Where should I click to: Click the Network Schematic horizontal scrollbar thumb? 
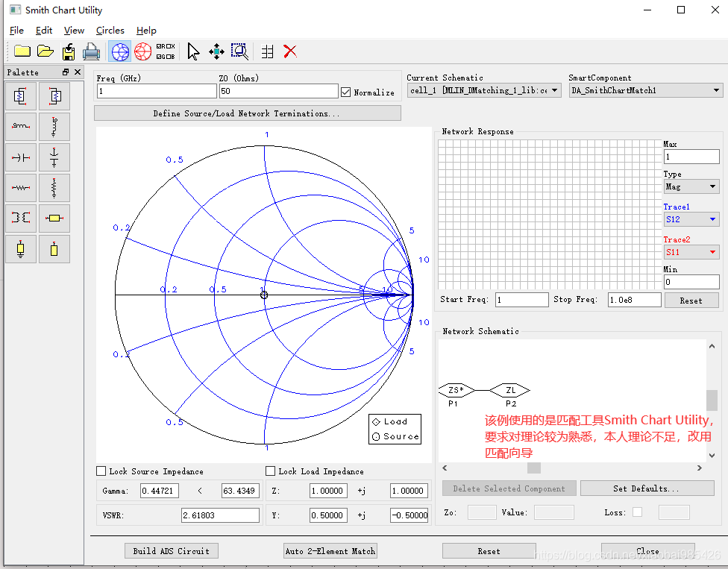(534, 468)
